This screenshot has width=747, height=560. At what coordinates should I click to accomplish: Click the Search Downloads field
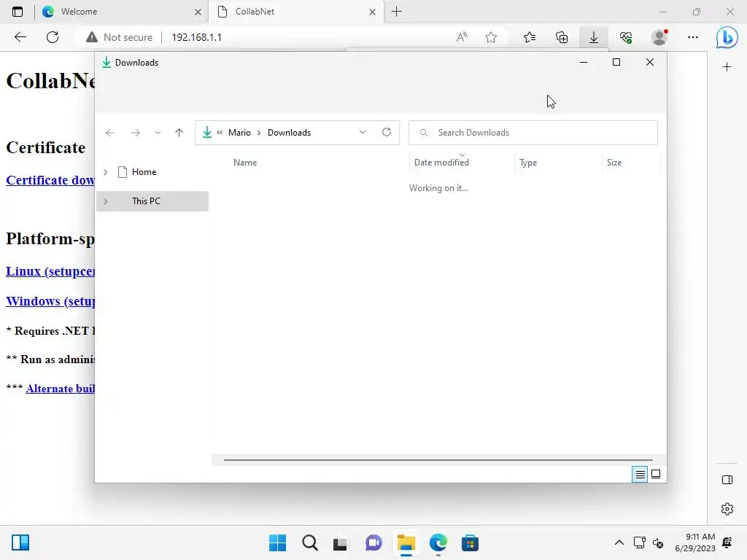pos(533,133)
